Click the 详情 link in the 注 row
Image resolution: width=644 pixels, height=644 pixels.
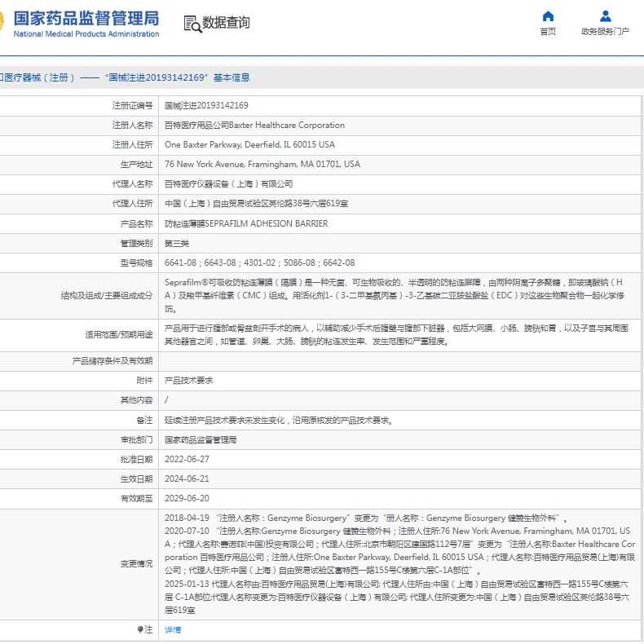tap(173, 629)
